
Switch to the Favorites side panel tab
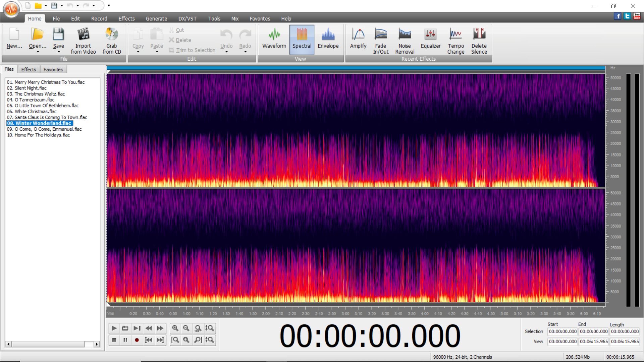tap(53, 69)
